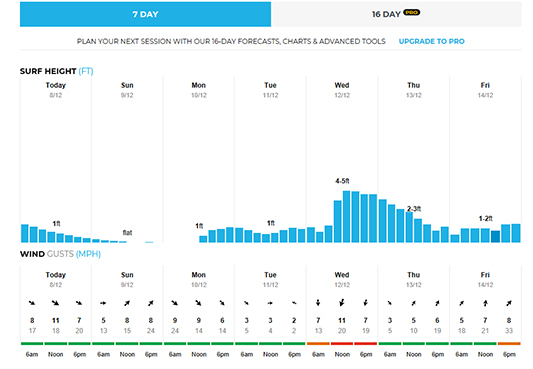Click Monday 6pm wind direction arrow

222,303
